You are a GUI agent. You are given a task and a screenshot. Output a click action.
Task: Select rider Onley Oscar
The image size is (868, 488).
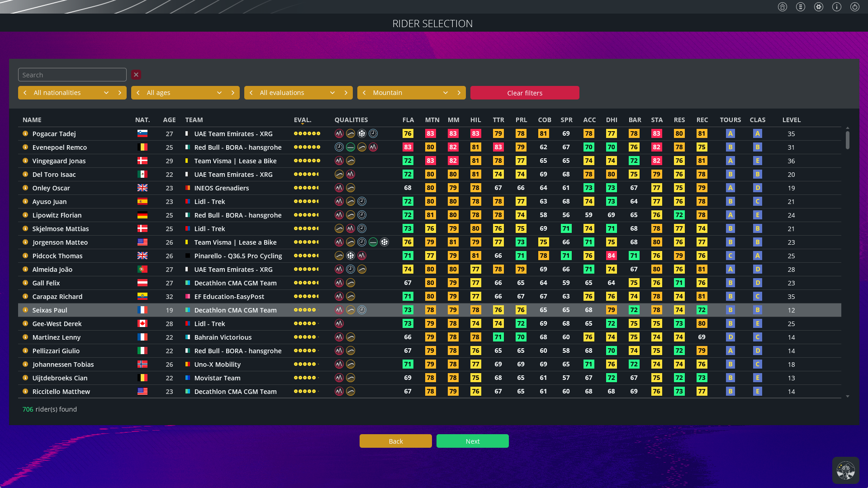(430, 188)
